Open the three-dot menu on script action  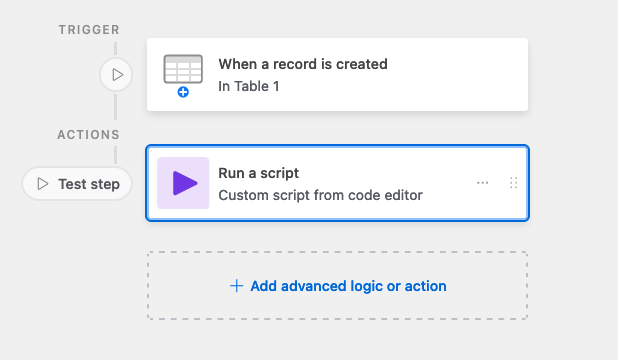[x=482, y=183]
